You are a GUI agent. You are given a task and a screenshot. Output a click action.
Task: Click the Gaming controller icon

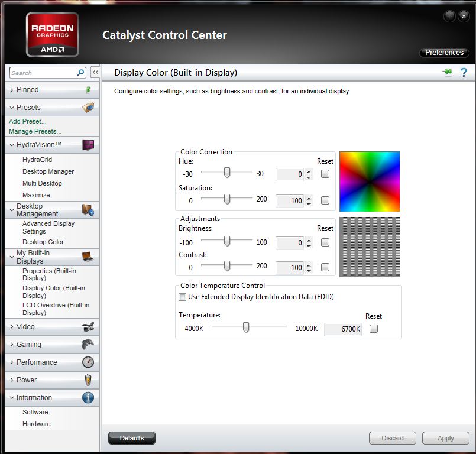point(88,344)
